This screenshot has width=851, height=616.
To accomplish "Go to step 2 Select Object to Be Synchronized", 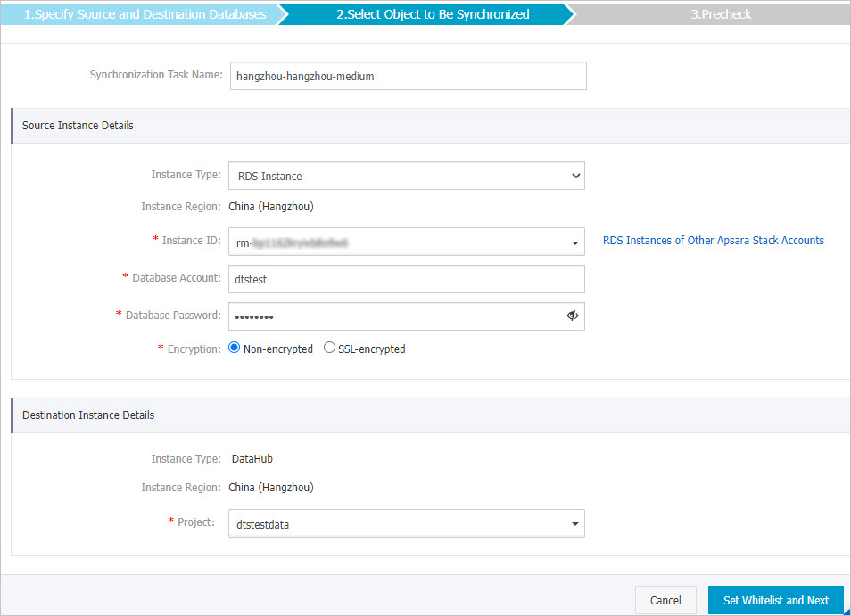I will [x=433, y=14].
